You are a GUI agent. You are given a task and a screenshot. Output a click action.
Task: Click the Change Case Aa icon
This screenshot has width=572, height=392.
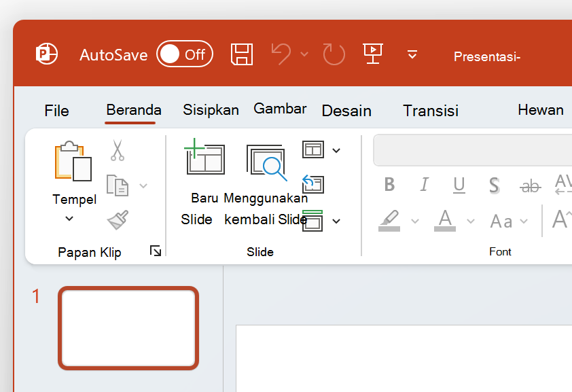[501, 221]
